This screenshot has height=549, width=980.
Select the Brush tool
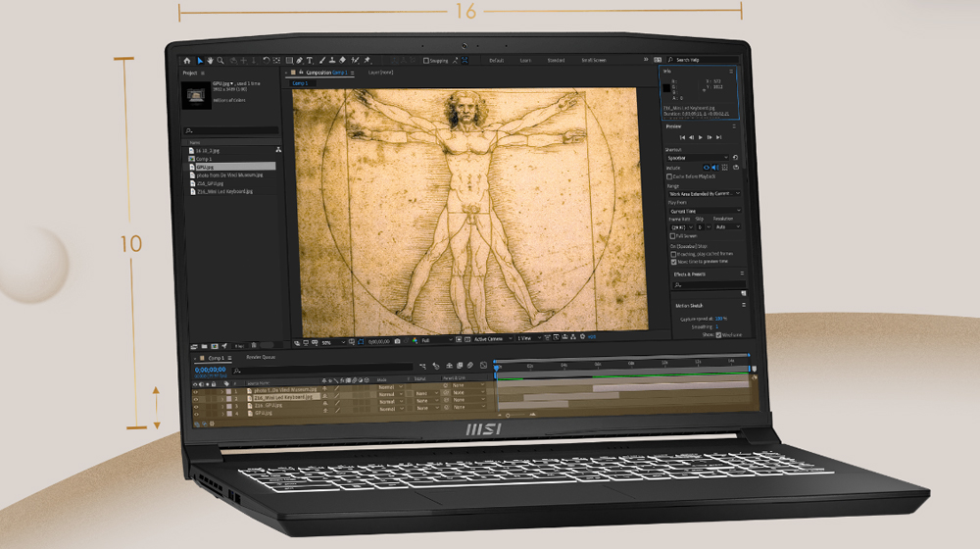tap(321, 61)
